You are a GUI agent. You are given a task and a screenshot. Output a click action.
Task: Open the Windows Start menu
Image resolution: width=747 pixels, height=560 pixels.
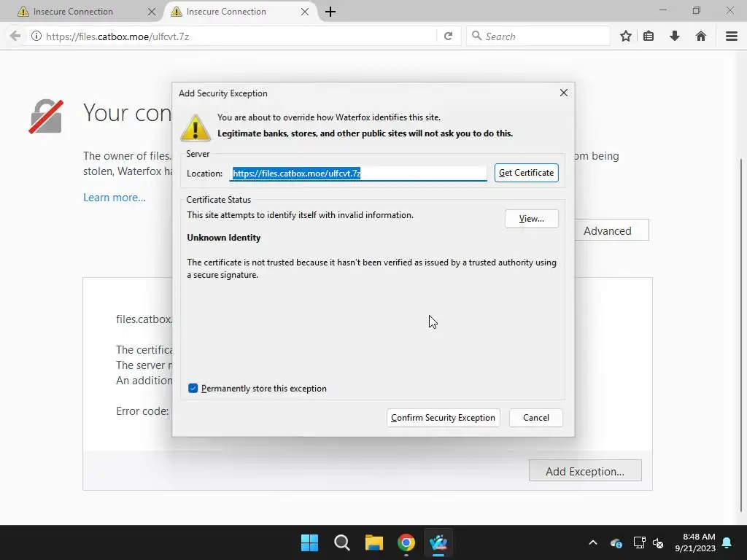[309, 542]
